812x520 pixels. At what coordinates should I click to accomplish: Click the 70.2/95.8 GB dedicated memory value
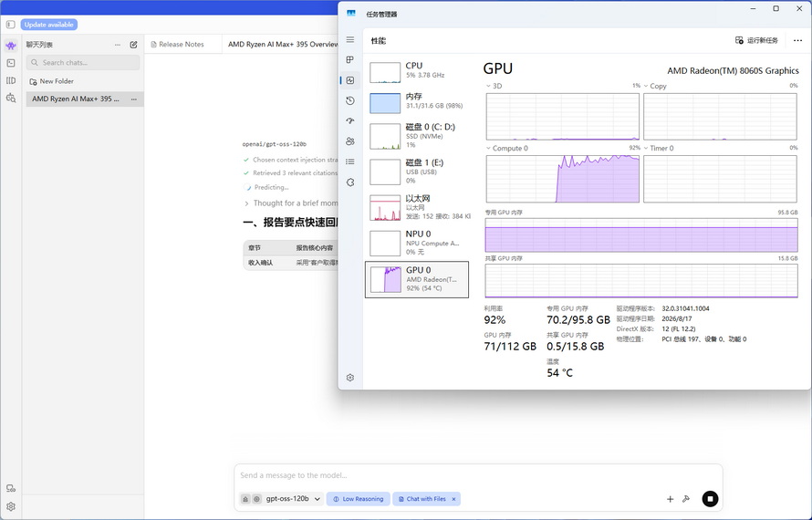coord(578,320)
